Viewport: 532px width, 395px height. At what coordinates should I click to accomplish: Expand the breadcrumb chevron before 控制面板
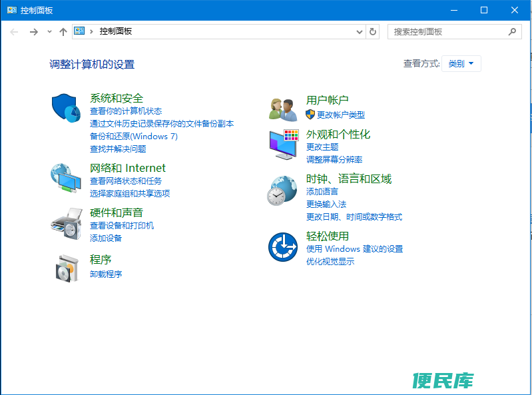pyautogui.click(x=91, y=31)
